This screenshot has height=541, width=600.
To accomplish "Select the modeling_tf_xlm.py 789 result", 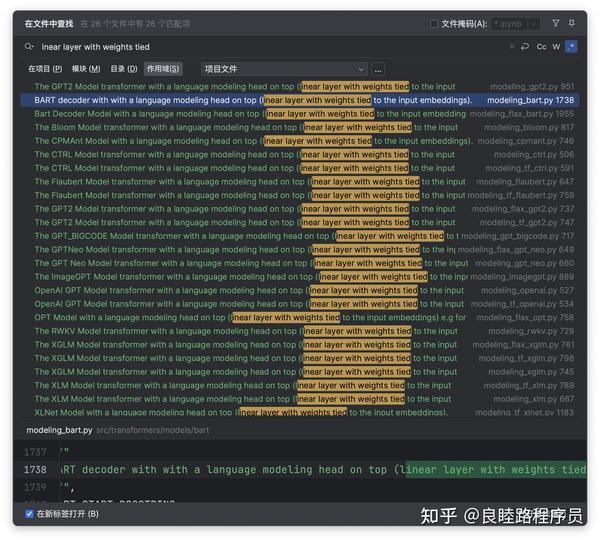I will [300, 385].
